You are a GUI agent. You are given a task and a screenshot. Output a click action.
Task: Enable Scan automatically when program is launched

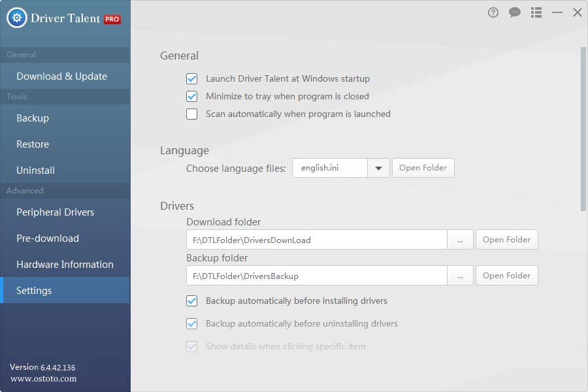pyautogui.click(x=191, y=114)
